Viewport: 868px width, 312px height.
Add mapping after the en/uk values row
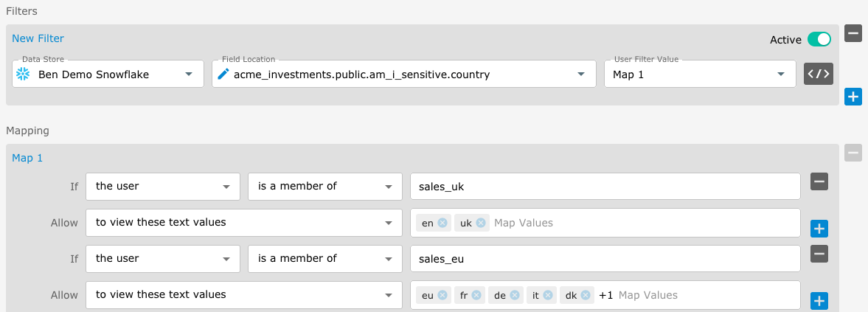tap(819, 229)
